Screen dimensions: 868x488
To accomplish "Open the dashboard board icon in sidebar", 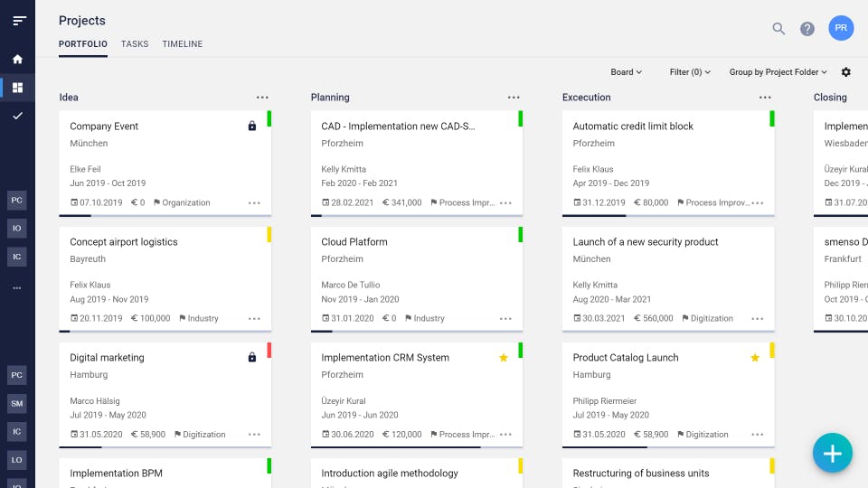I will pyautogui.click(x=17, y=88).
